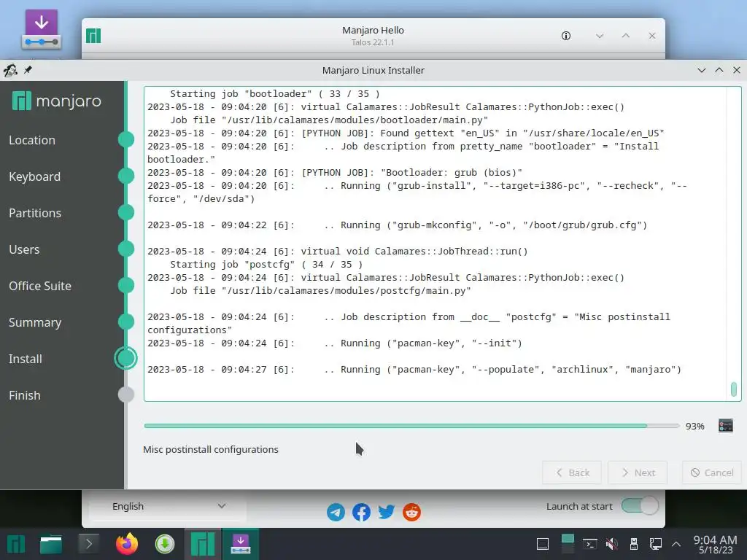Open the English language dropdown
Screen dimensions: 747x560
point(168,506)
